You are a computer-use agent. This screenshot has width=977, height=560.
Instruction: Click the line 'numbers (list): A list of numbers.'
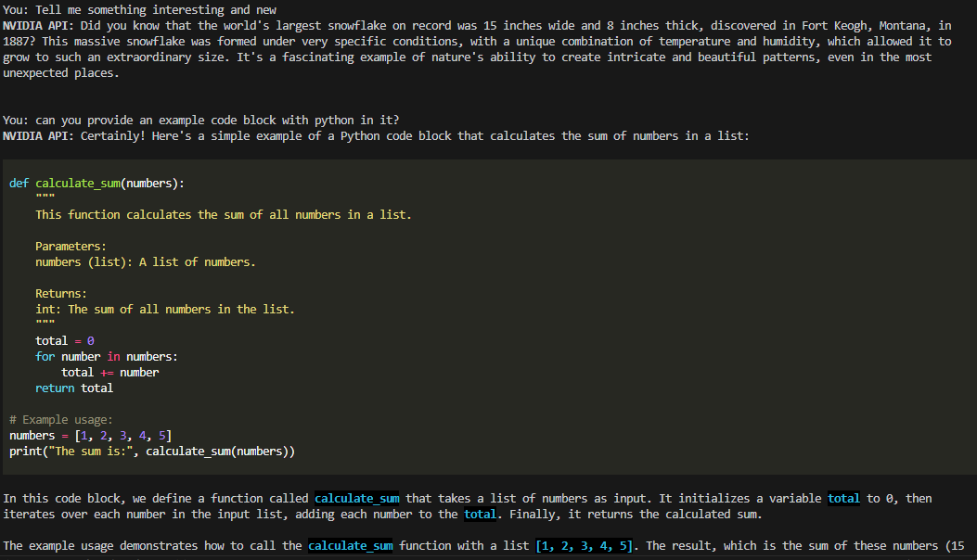(145, 262)
